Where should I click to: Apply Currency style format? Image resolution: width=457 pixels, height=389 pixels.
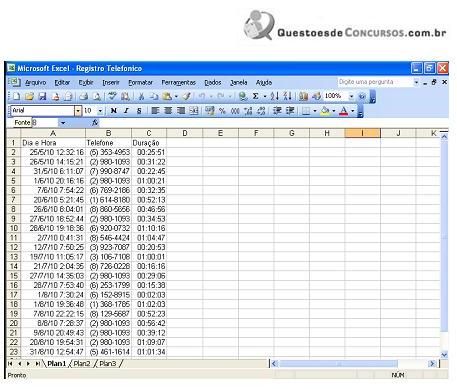(x=210, y=111)
